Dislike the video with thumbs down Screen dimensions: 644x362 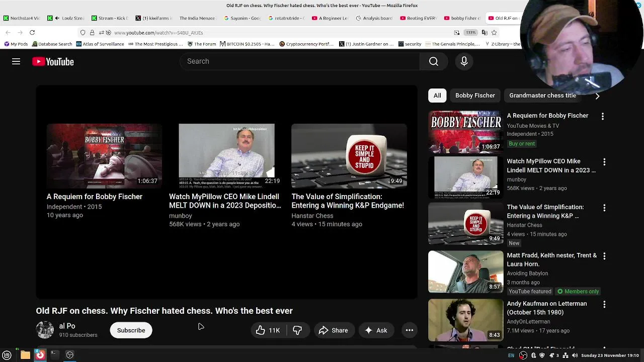(x=297, y=330)
